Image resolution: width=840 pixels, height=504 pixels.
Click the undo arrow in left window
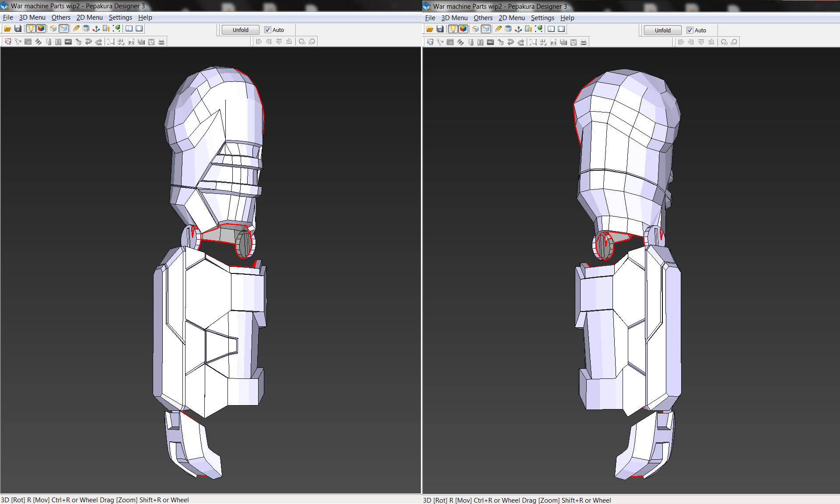(88, 42)
